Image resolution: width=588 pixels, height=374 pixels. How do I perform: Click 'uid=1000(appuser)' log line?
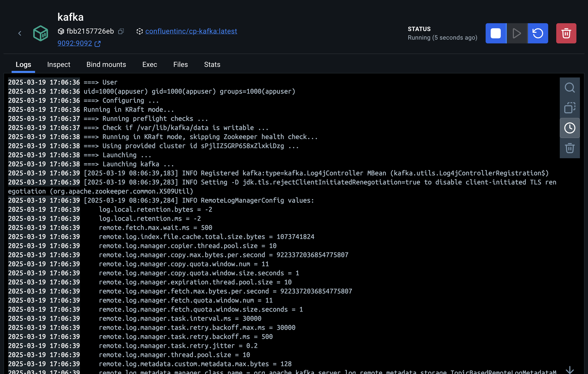click(x=189, y=91)
